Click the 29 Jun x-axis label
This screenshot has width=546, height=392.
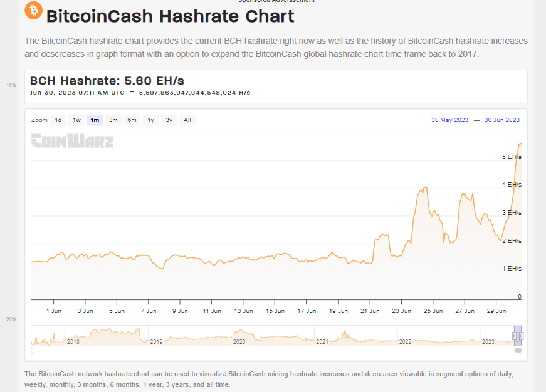[496, 311]
